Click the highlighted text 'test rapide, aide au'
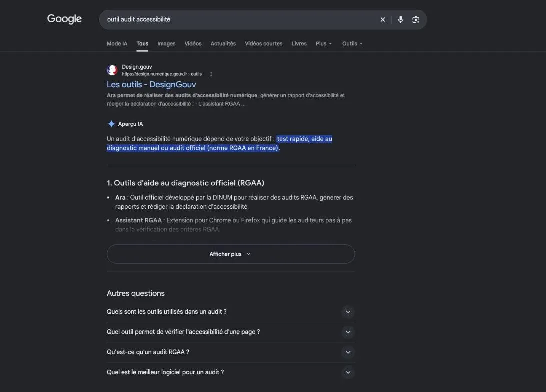Screen dimensions: 546x392 click(304, 139)
